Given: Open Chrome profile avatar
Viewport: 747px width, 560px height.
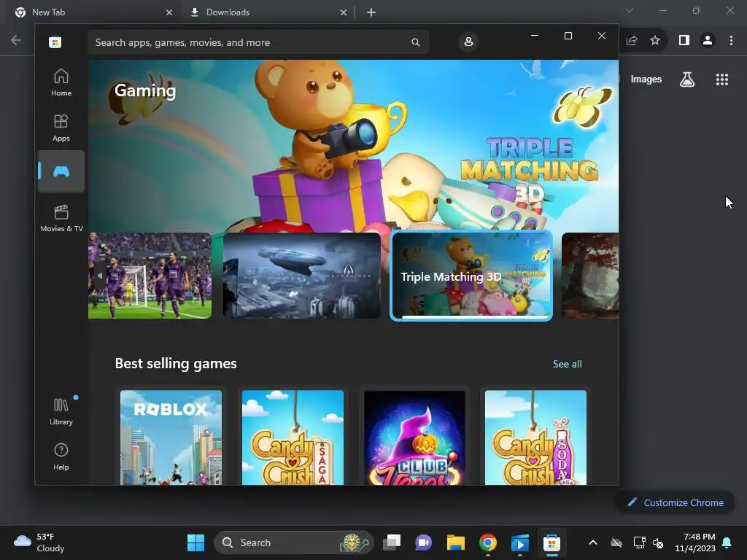Looking at the screenshot, I should click(708, 41).
